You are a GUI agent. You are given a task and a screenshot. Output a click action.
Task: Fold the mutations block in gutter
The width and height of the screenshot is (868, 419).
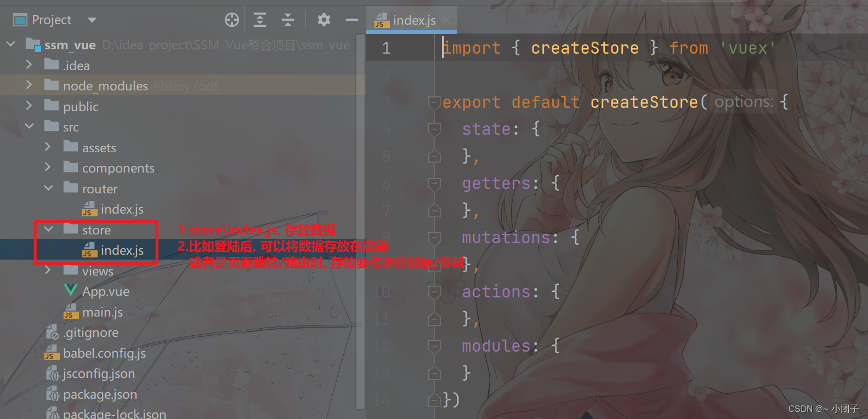point(434,238)
